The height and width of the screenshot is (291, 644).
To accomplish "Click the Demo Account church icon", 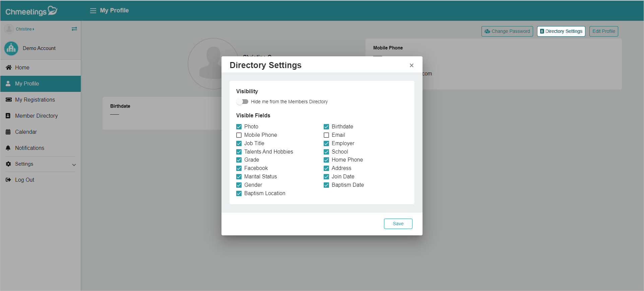I will pyautogui.click(x=11, y=48).
